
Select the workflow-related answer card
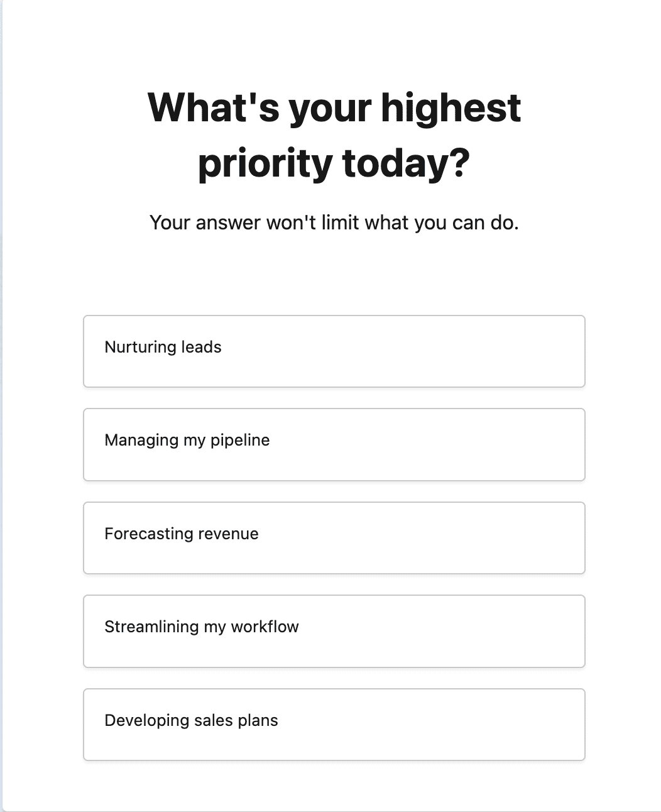(334, 631)
